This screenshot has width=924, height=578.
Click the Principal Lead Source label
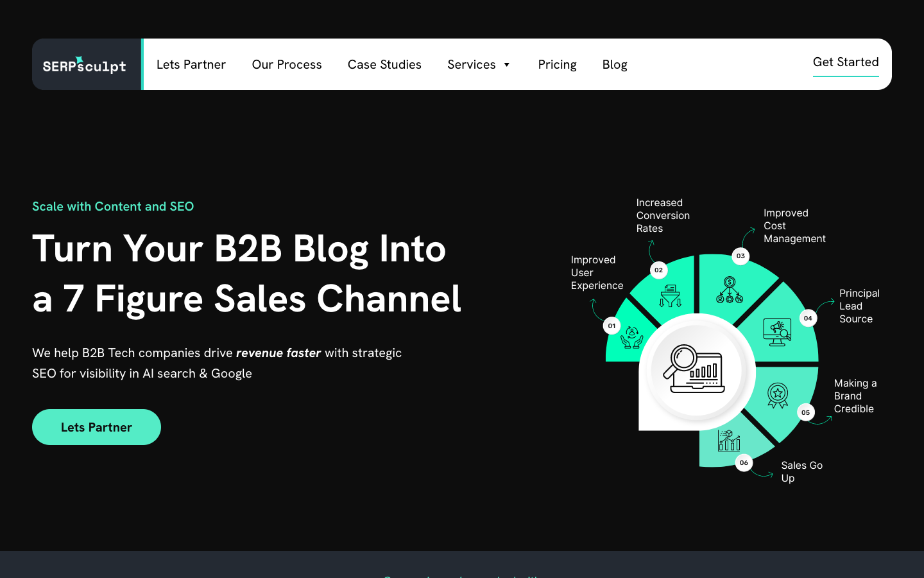(x=859, y=306)
